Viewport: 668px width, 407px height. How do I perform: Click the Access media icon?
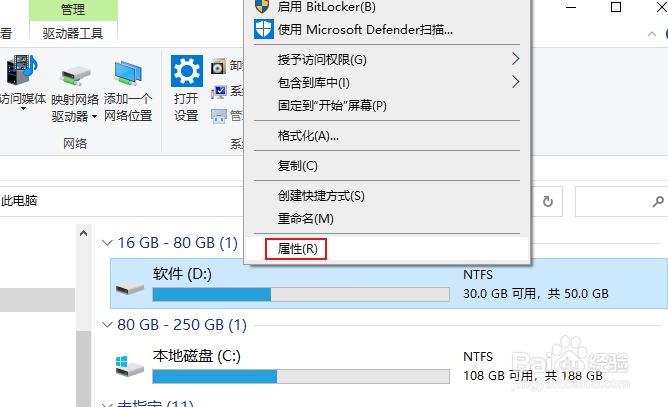[x=21, y=70]
